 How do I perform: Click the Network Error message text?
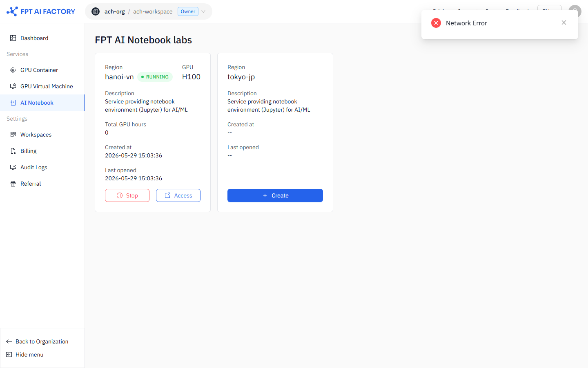click(x=466, y=23)
